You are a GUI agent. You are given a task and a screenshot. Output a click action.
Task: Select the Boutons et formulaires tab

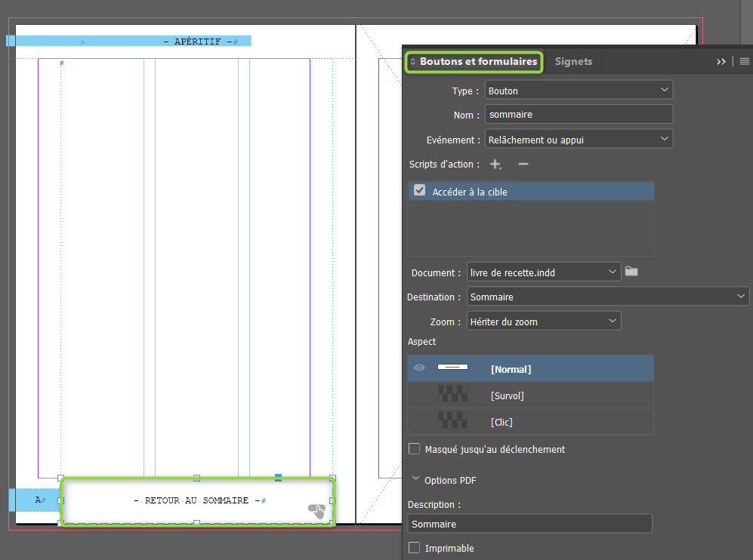click(x=478, y=61)
